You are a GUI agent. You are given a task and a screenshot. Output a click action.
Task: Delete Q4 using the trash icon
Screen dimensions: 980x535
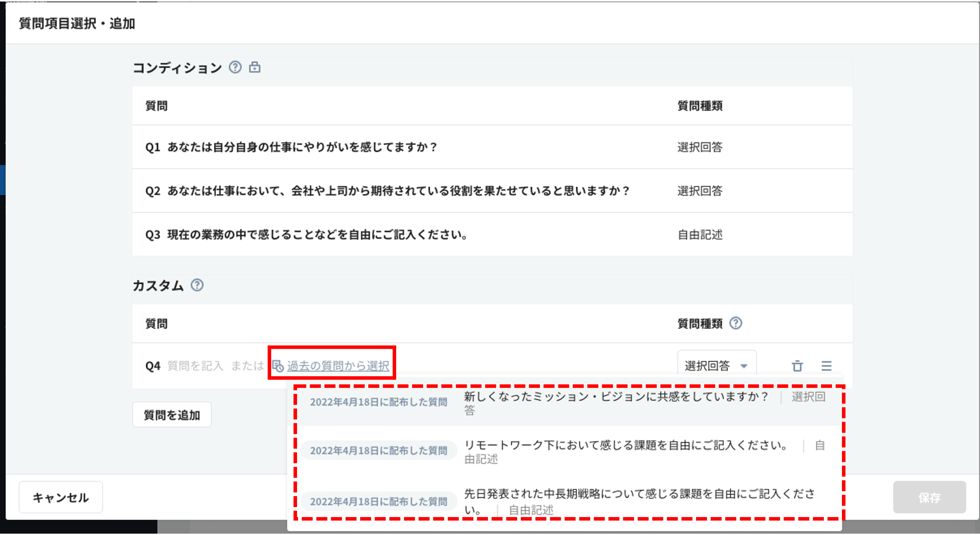pyautogui.click(x=797, y=366)
